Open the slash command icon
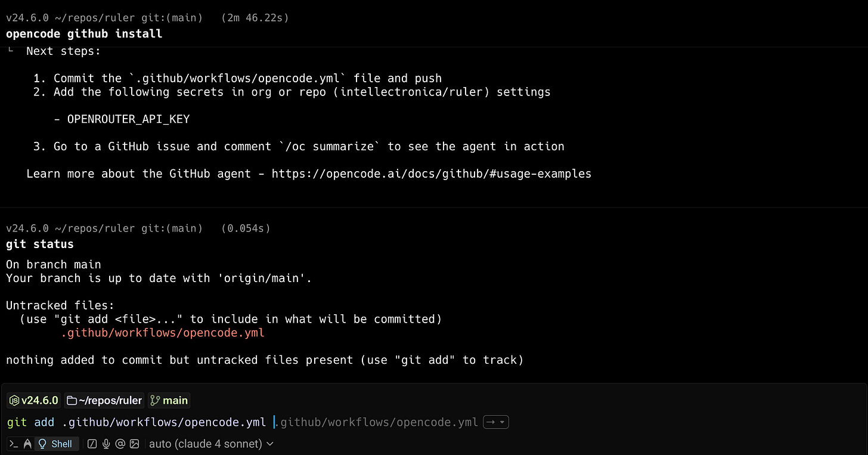Viewport: 868px width, 455px height. click(x=91, y=444)
